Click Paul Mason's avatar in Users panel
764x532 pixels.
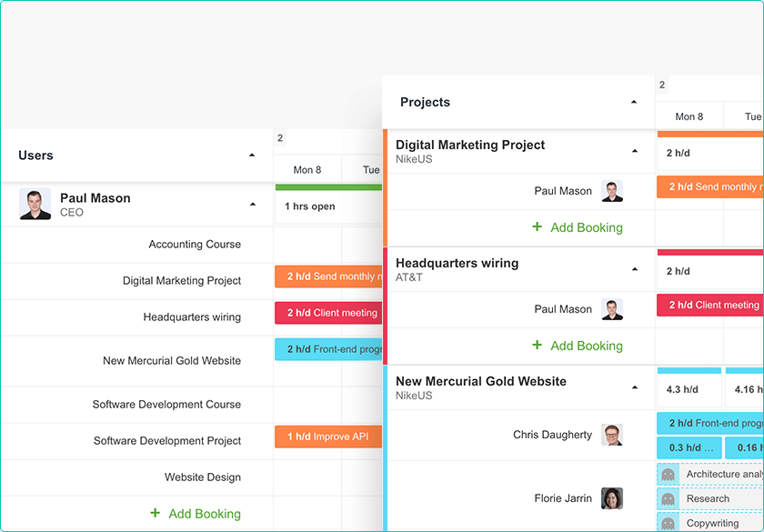point(35,204)
